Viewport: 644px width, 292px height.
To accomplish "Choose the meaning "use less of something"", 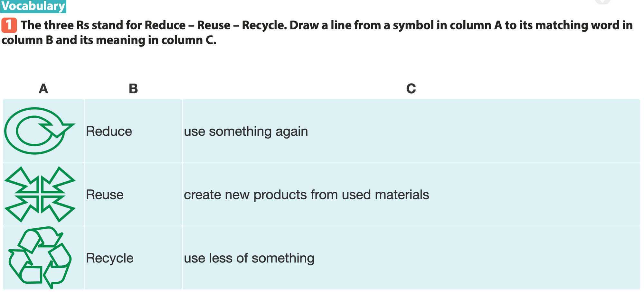I will point(249,258).
